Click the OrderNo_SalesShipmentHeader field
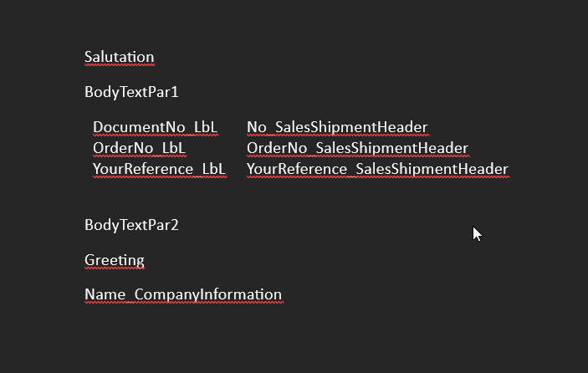 click(x=357, y=149)
